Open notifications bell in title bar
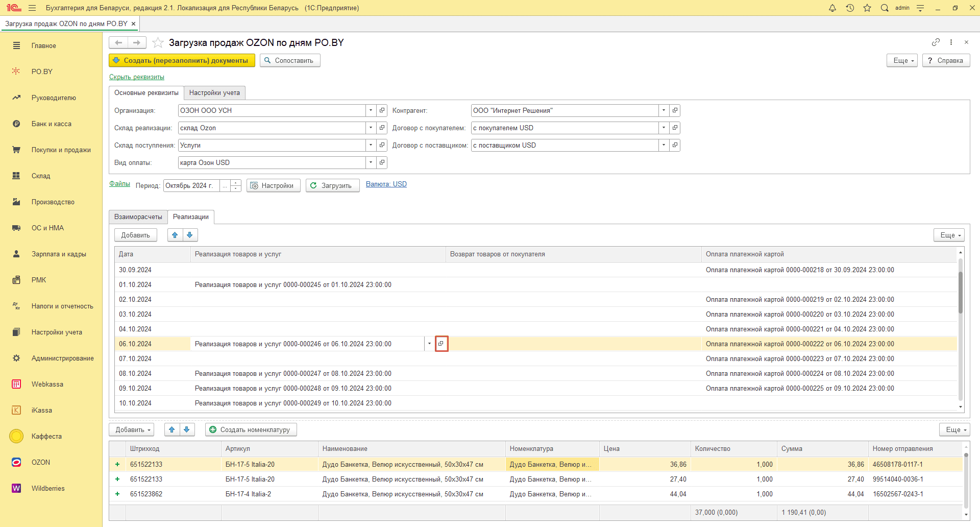The height and width of the screenshot is (527, 980). tap(832, 8)
